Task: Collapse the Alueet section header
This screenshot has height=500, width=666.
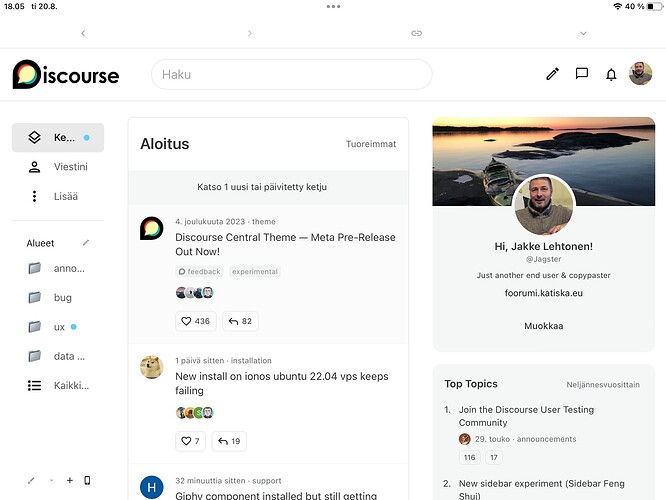Action: point(40,243)
